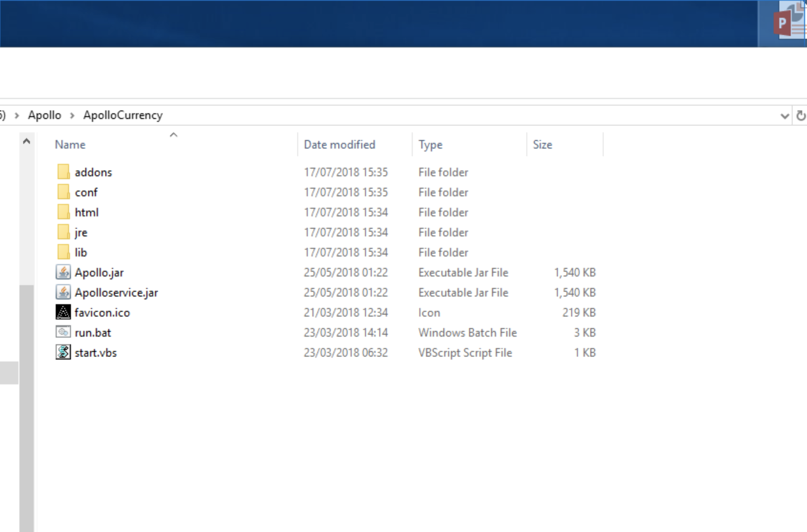This screenshot has height=532, width=807.
Task: Select the file name run.bat
Action: [x=93, y=332]
